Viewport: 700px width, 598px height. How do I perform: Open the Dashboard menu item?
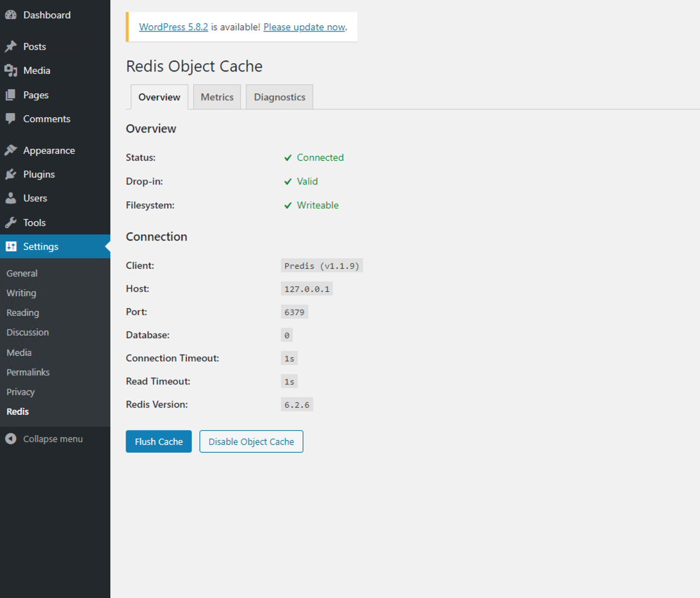(x=47, y=15)
